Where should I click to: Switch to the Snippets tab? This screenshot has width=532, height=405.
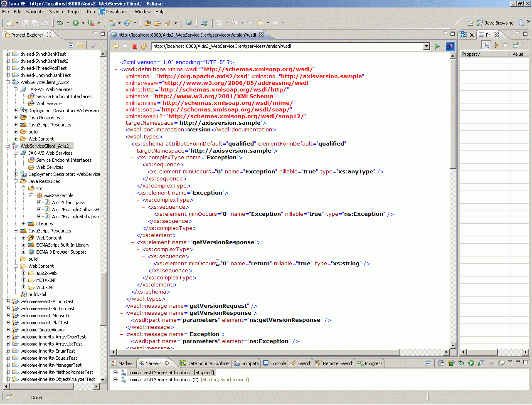(x=246, y=363)
